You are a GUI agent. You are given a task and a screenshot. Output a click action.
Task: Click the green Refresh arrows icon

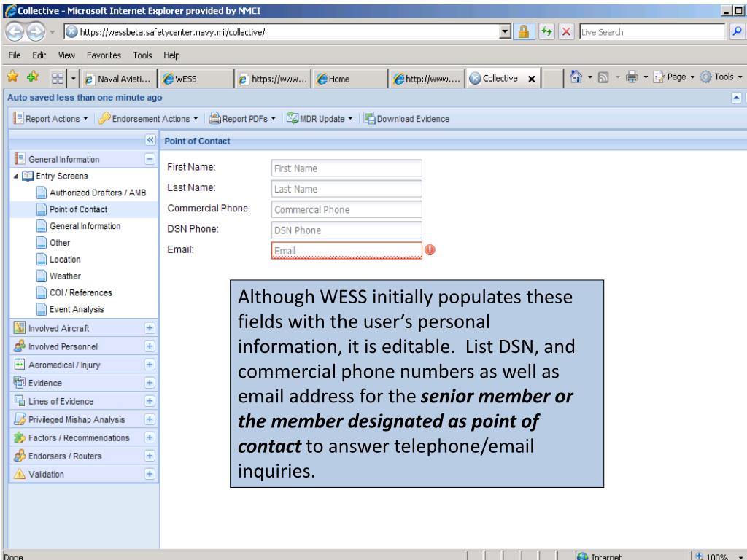coord(546,32)
